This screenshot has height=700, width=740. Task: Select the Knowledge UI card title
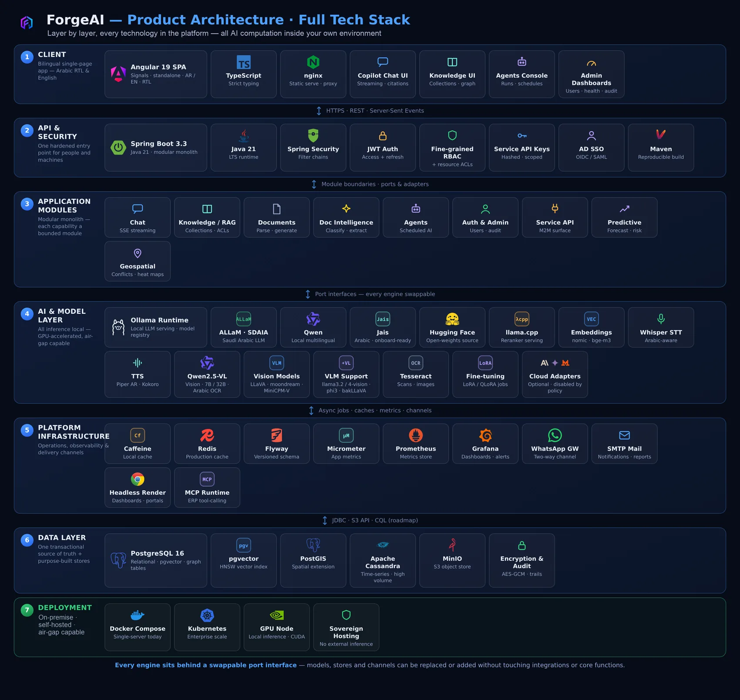(x=452, y=75)
